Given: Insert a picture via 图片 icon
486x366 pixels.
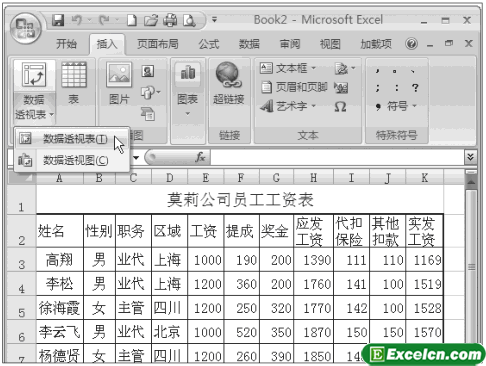Looking at the screenshot, I should coord(119,83).
